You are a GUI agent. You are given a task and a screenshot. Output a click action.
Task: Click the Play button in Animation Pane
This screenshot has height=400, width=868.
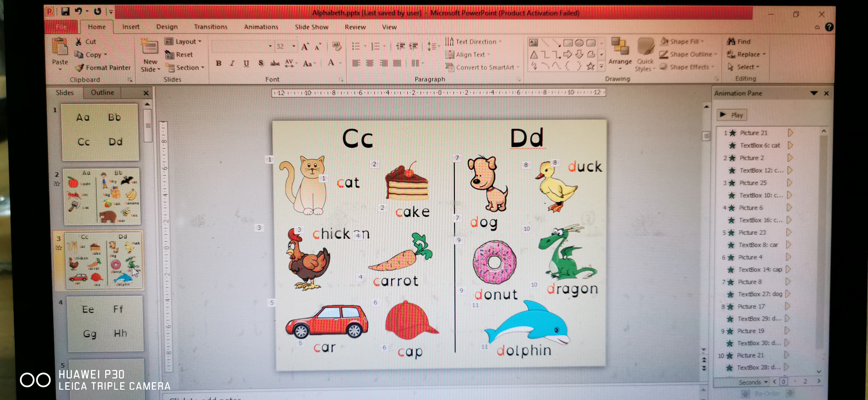click(731, 115)
